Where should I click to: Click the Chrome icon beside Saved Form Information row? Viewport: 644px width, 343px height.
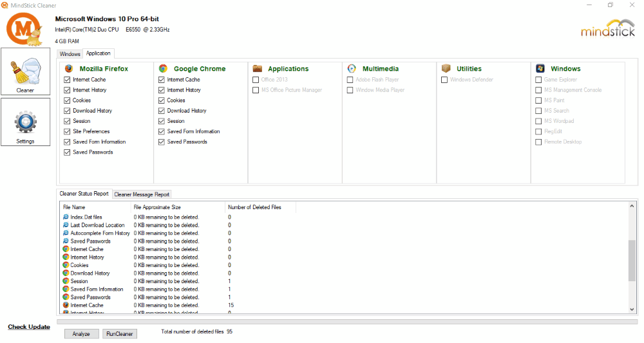point(66,289)
